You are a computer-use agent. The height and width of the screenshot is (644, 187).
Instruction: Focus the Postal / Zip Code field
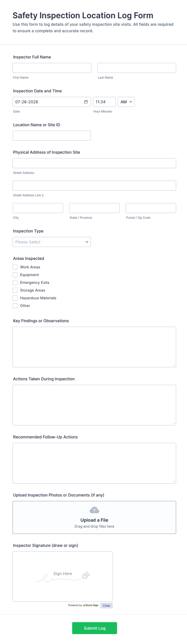click(x=151, y=208)
